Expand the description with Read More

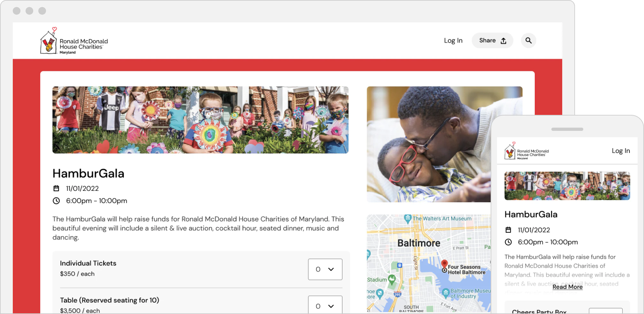[x=567, y=287]
